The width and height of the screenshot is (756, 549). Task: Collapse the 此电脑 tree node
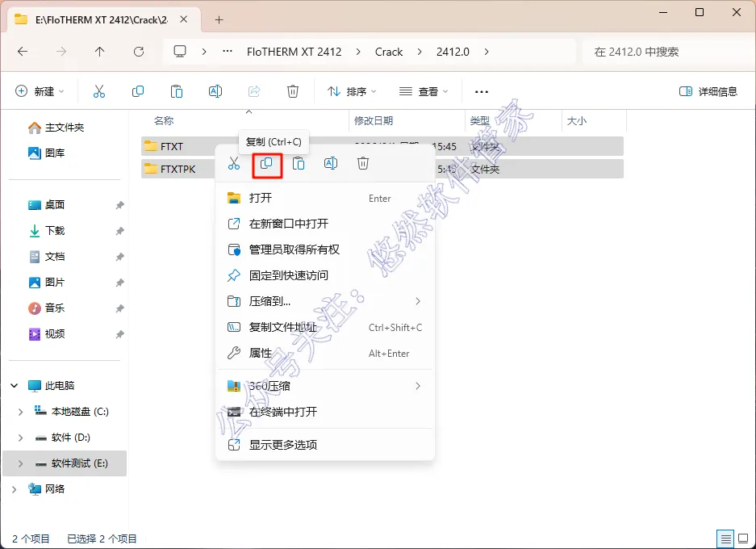pyautogui.click(x=14, y=385)
